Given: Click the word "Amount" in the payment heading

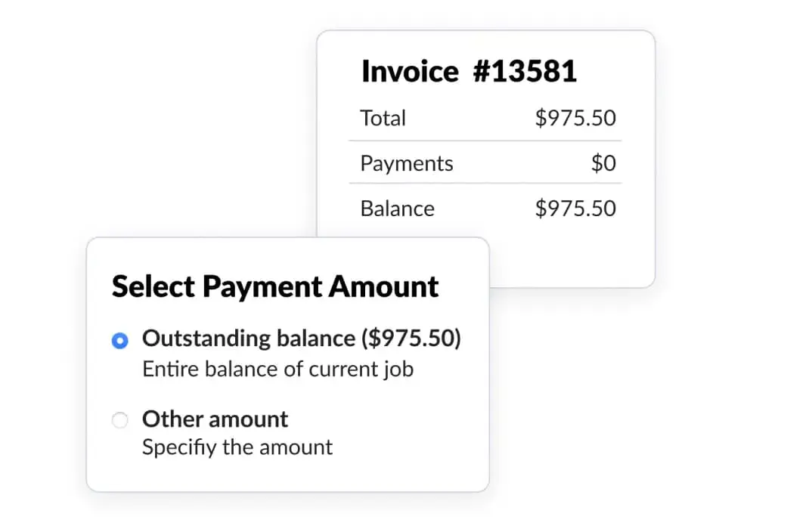Looking at the screenshot, I should (383, 287).
